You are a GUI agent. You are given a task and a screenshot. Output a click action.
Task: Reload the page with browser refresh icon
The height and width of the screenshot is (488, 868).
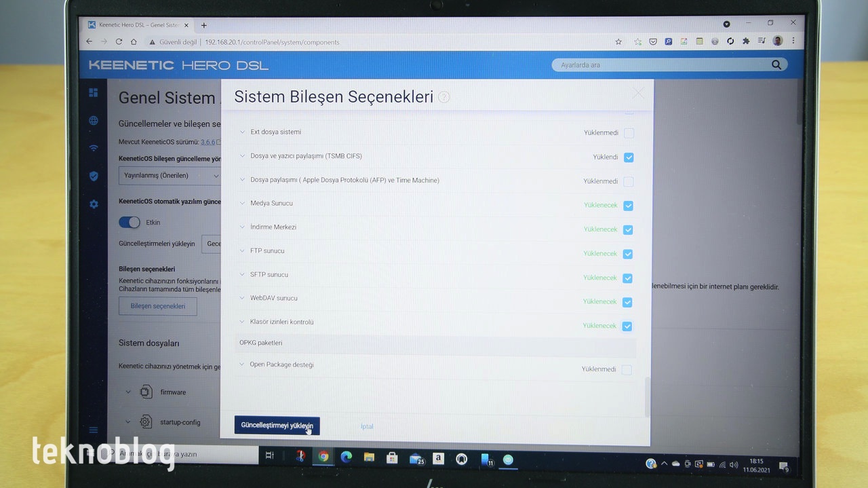pos(119,41)
